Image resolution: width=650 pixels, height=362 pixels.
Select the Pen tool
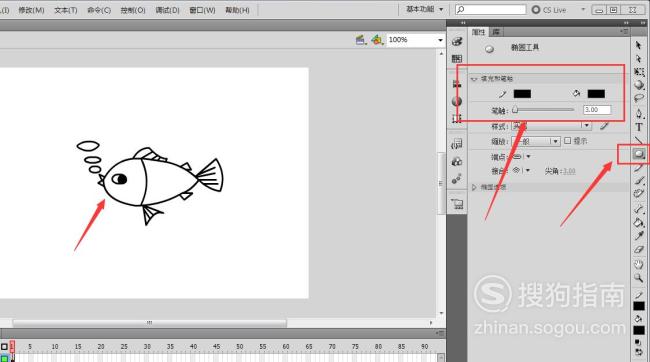click(639, 113)
